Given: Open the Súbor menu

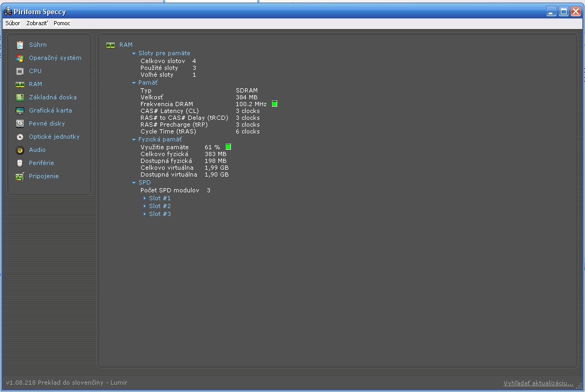Looking at the screenshot, I should tap(13, 23).
